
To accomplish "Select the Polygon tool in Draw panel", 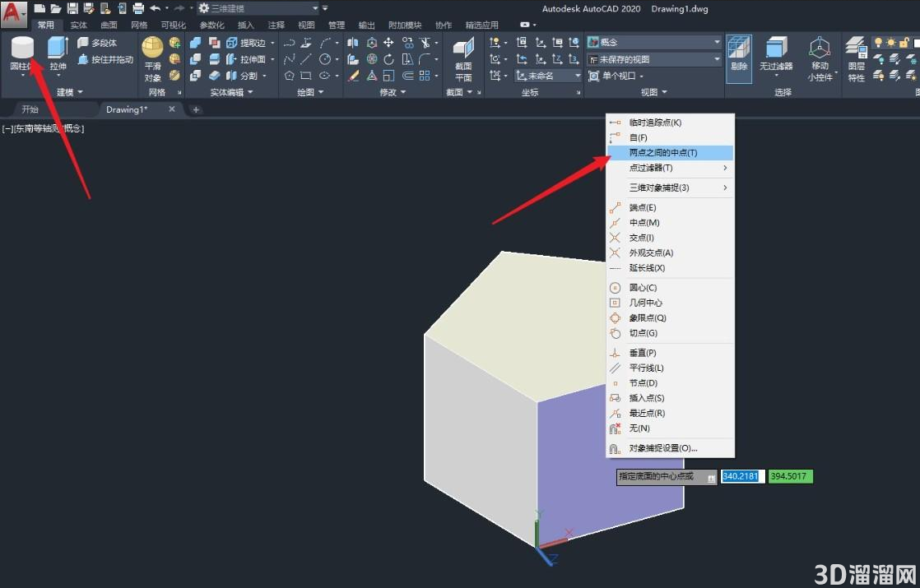I will [x=290, y=76].
